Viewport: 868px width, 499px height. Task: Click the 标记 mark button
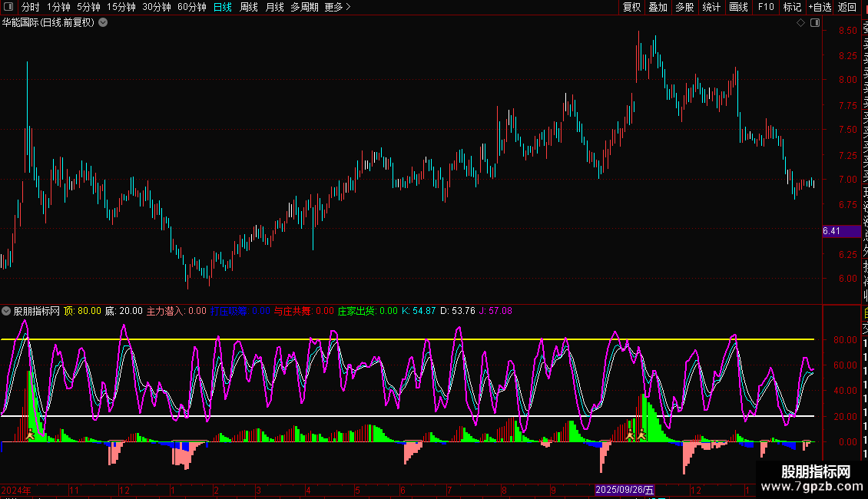[792, 7]
